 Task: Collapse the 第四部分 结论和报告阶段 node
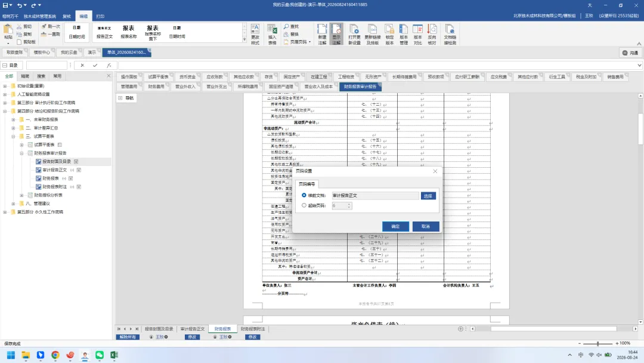pos(5,111)
